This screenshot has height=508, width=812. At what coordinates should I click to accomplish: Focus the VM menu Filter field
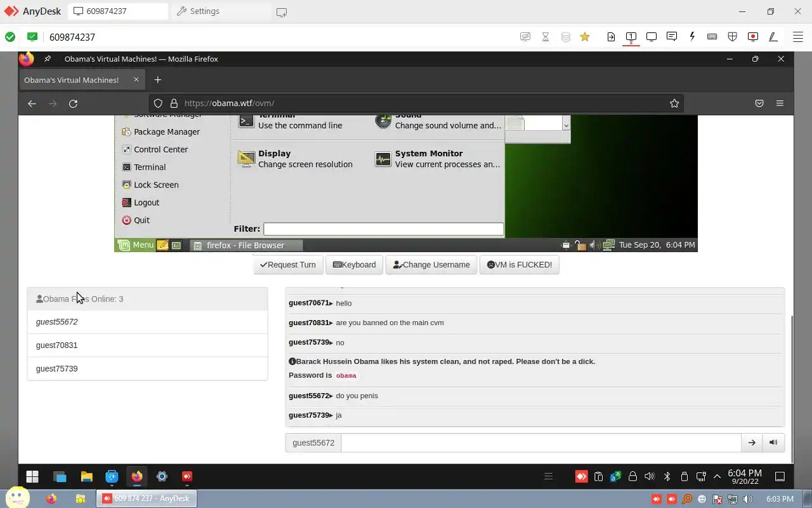tap(383, 229)
